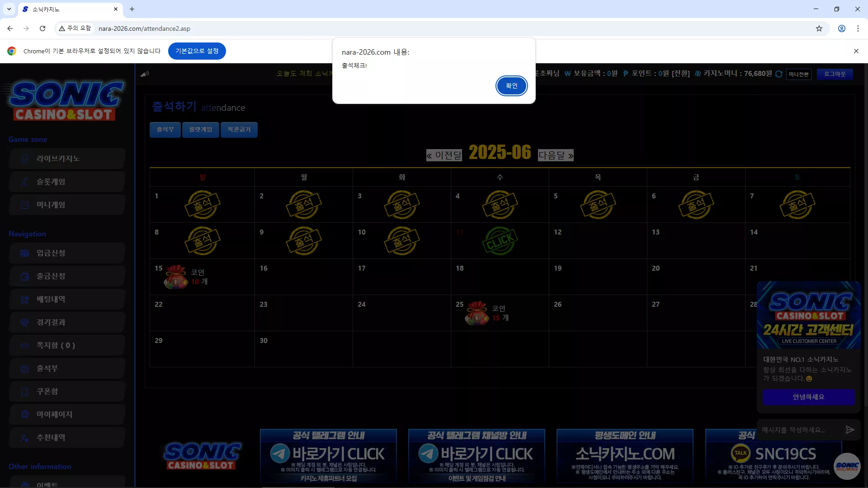Screen dimensions: 868x488
Task: Dismiss the default browser infobar
Action: [856, 51]
